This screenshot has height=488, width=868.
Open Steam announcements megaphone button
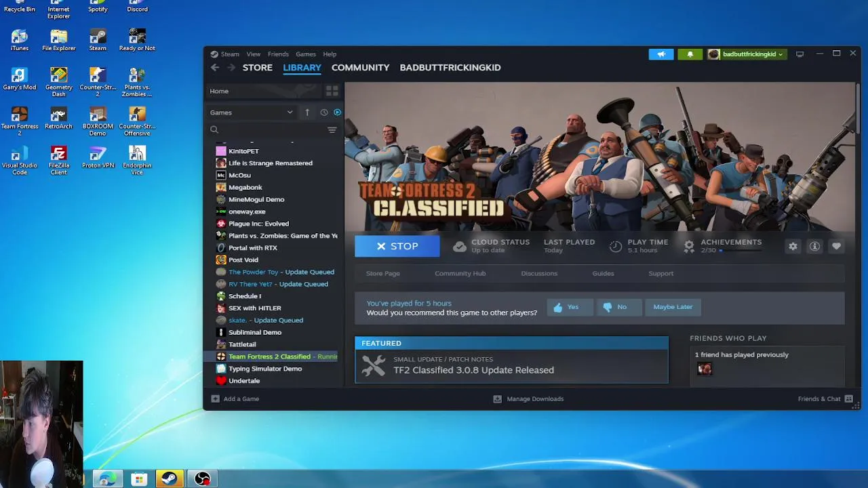click(x=661, y=54)
